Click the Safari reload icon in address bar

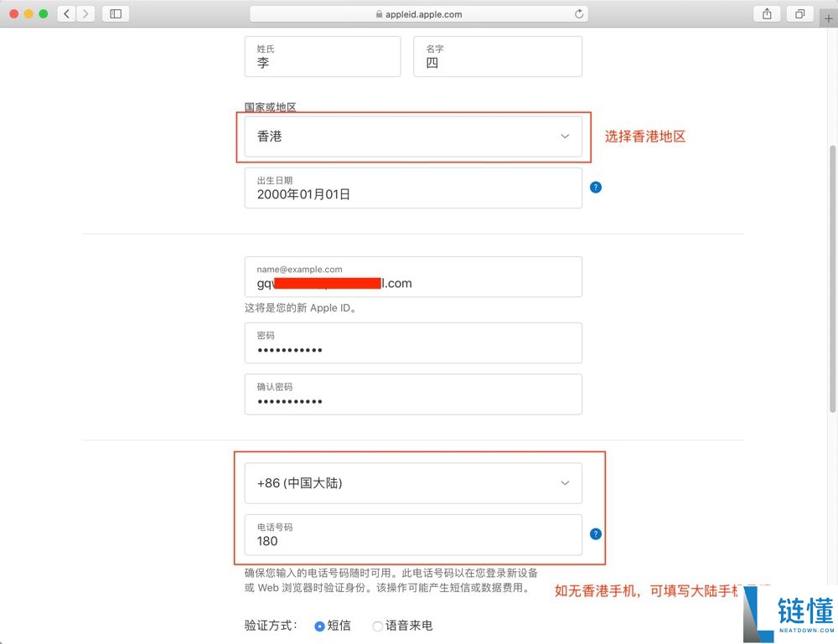coord(578,13)
